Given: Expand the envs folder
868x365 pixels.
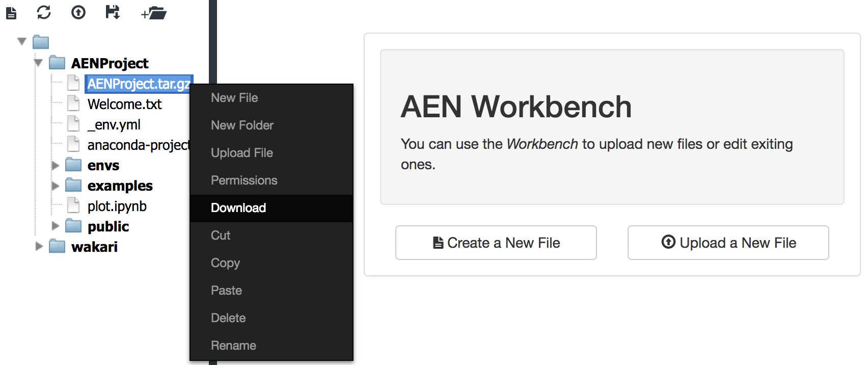Looking at the screenshot, I should coord(55,166).
